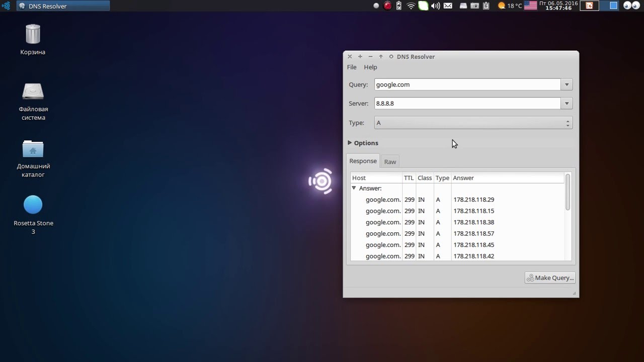Click the eyes applet in the panel
644x362 pixels.
631,6
